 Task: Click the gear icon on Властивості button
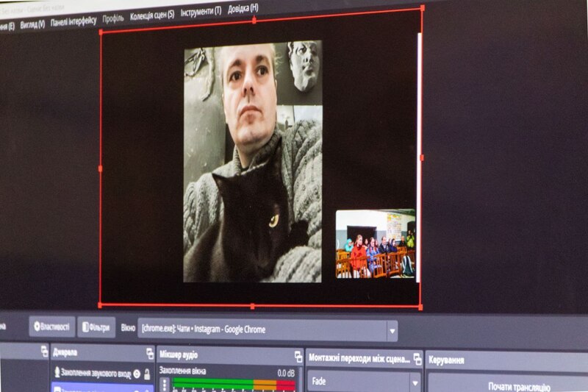[37, 326]
